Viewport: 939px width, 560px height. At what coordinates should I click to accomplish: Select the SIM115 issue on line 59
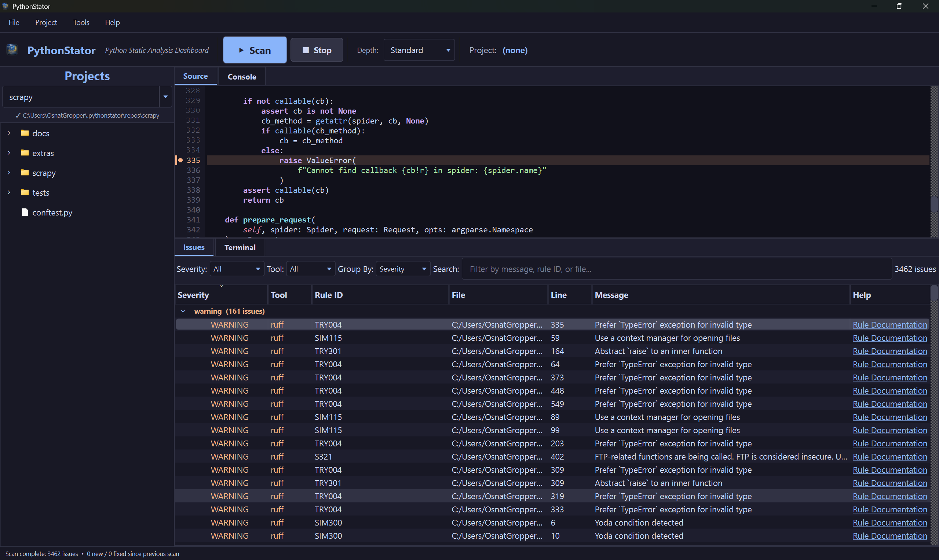tap(552, 338)
